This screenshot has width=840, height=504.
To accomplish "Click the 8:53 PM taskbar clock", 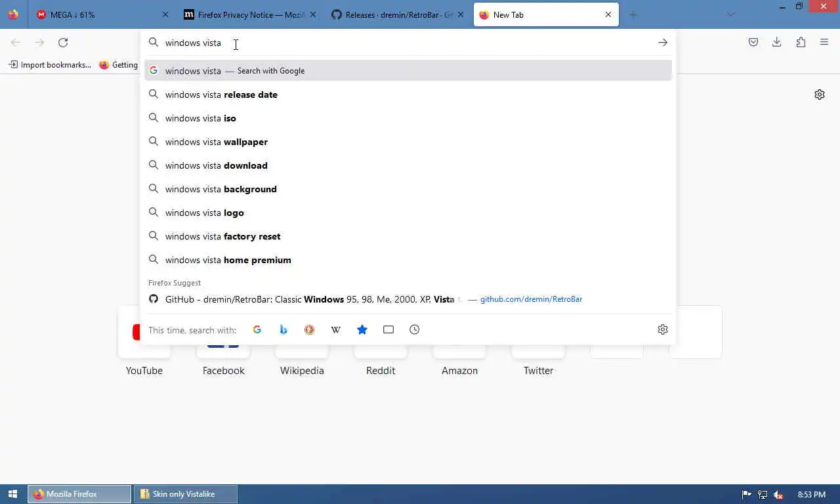I will click(x=811, y=495).
